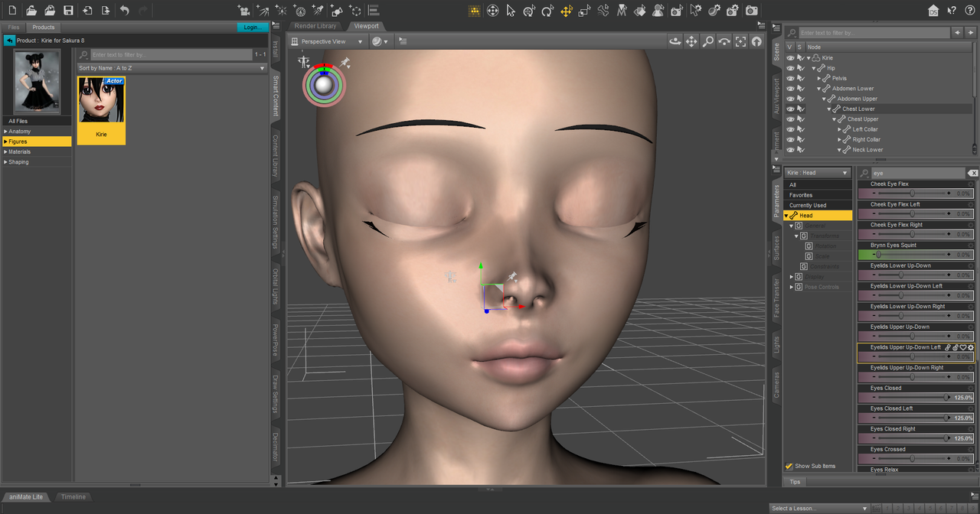This screenshot has width=980, height=514.
Task: Open the Surfaces side tab
Action: point(776,247)
